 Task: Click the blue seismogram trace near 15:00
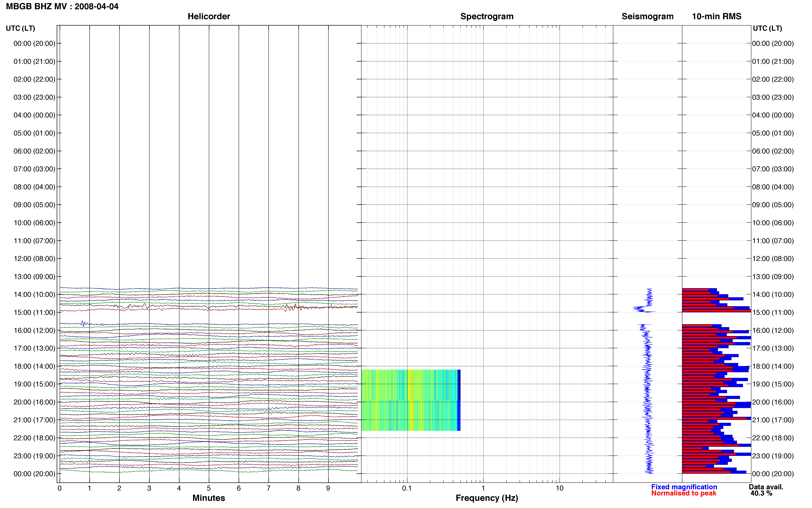(x=643, y=309)
